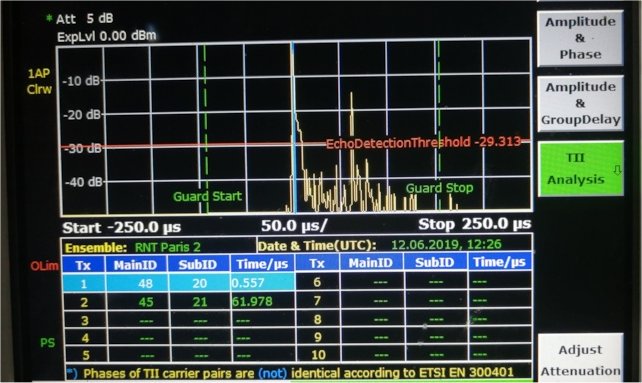Click the Time value 61.978 cell
The width and height of the screenshot is (642, 383).
pyautogui.click(x=262, y=302)
